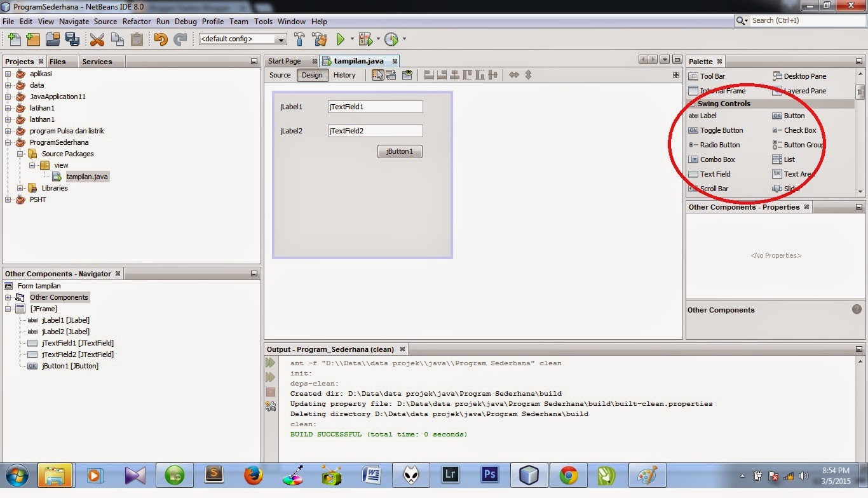Open the Refactor menu
The image size is (868, 498).
(x=136, y=21)
